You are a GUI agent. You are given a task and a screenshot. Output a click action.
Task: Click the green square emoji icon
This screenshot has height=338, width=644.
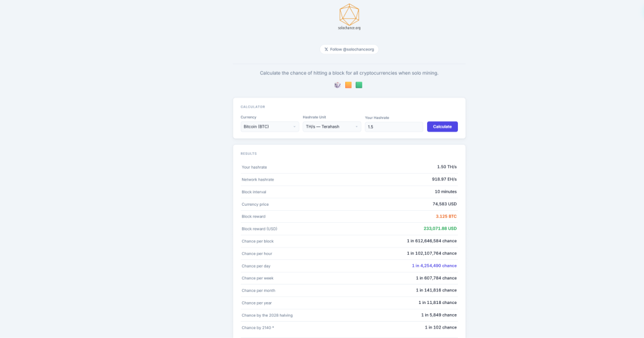[359, 85]
